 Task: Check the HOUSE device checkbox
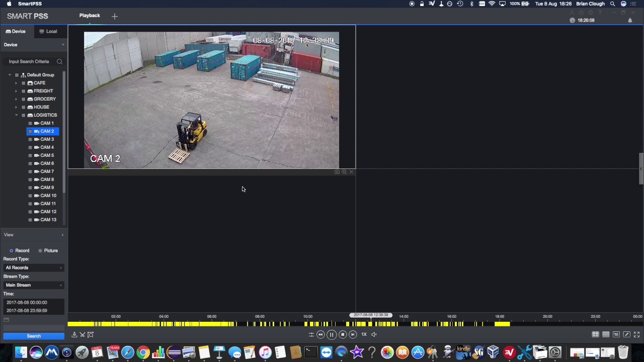(x=23, y=107)
